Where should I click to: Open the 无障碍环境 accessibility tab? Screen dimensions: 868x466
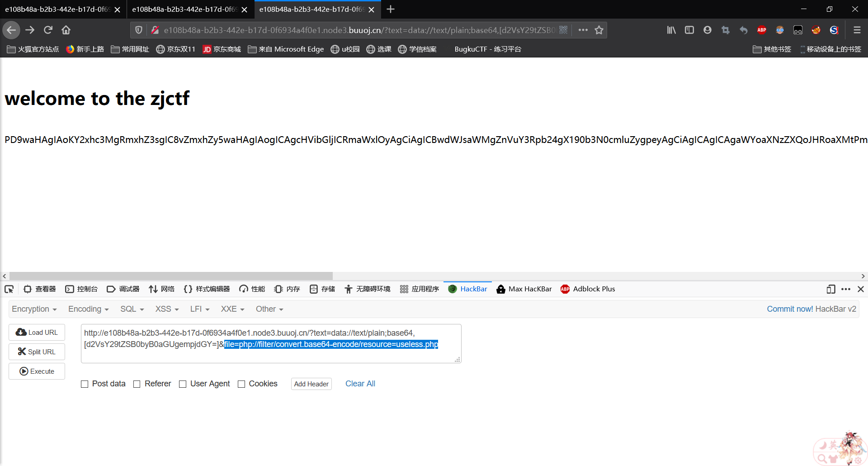click(x=367, y=289)
